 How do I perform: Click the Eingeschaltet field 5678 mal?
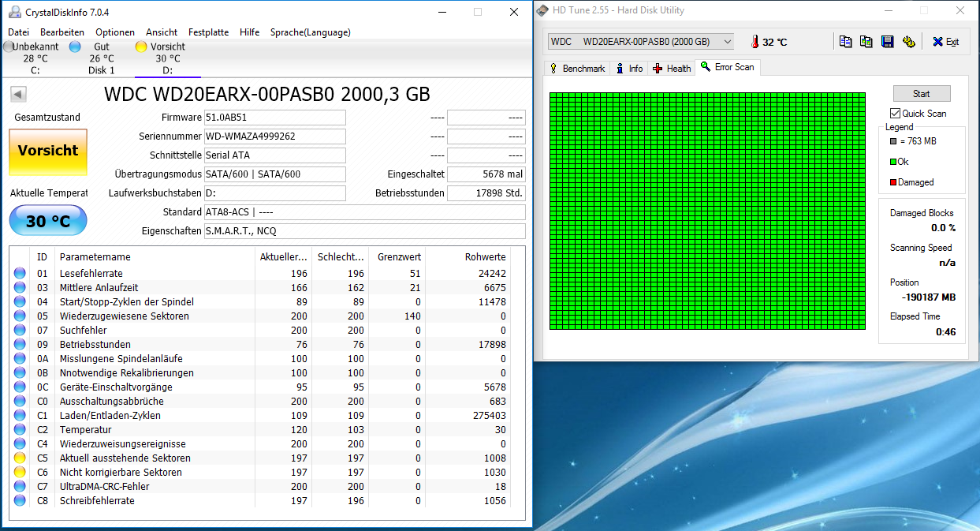point(486,174)
